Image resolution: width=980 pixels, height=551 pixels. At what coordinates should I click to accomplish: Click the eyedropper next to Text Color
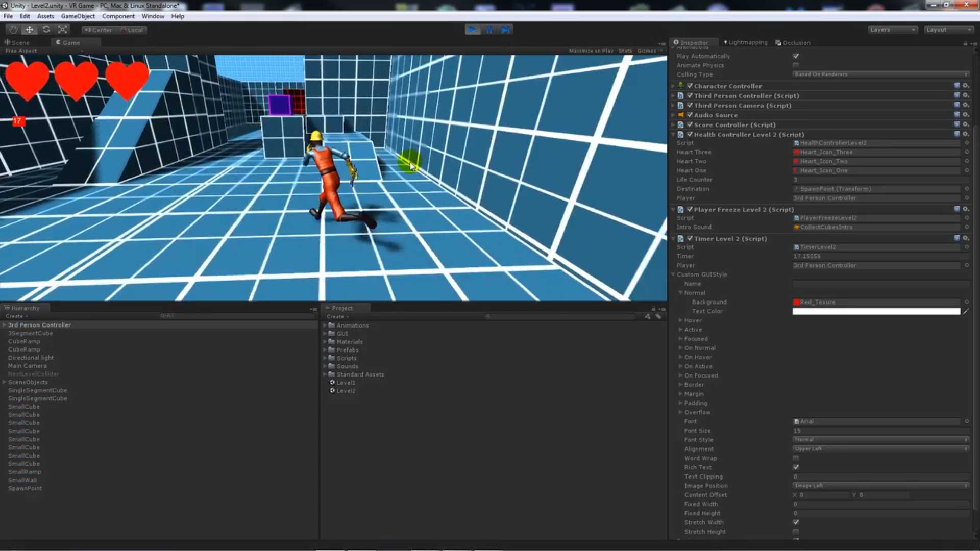click(x=966, y=311)
